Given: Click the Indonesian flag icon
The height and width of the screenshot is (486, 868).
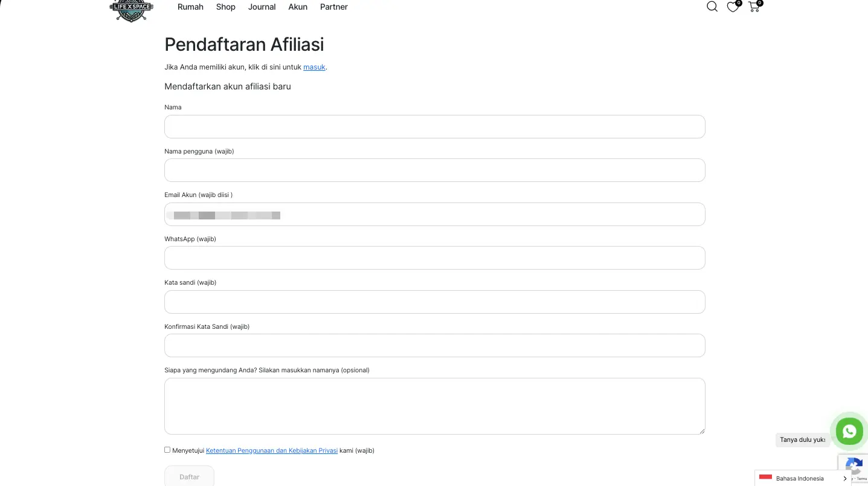Looking at the screenshot, I should pos(765,478).
